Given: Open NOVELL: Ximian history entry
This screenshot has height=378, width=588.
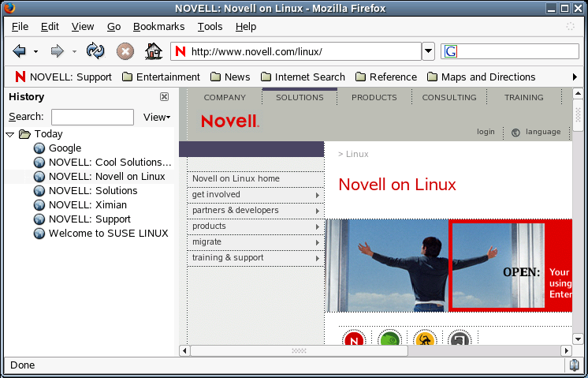Looking at the screenshot, I should tap(80, 205).
